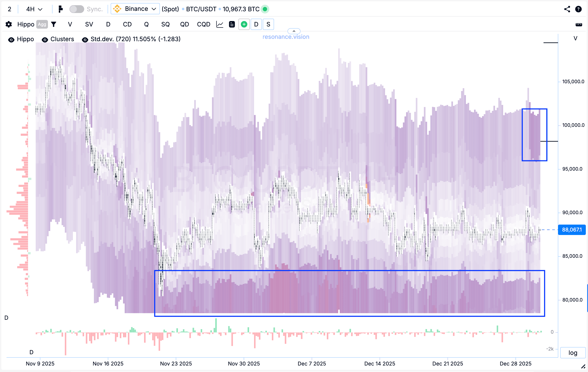Select the CQD indicator tab
This screenshot has height=372, width=588.
click(203, 24)
